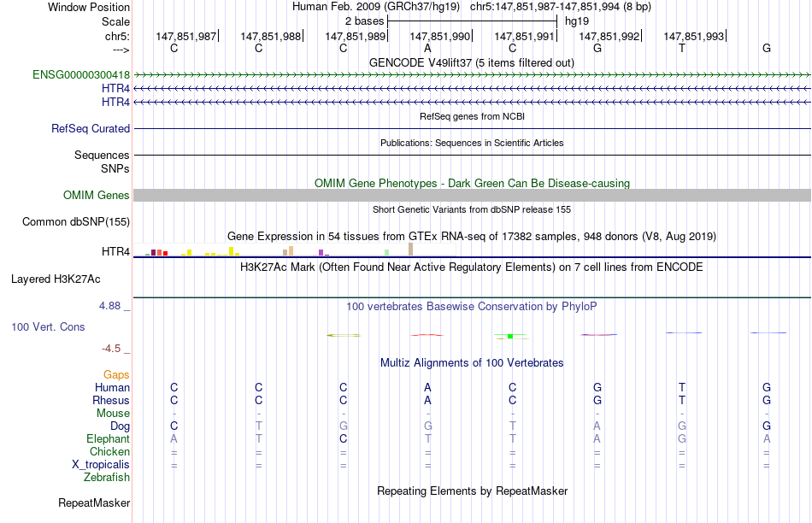Screen dimensions: 812x523
Task: Click the Window Position label
Action: coord(89,7)
